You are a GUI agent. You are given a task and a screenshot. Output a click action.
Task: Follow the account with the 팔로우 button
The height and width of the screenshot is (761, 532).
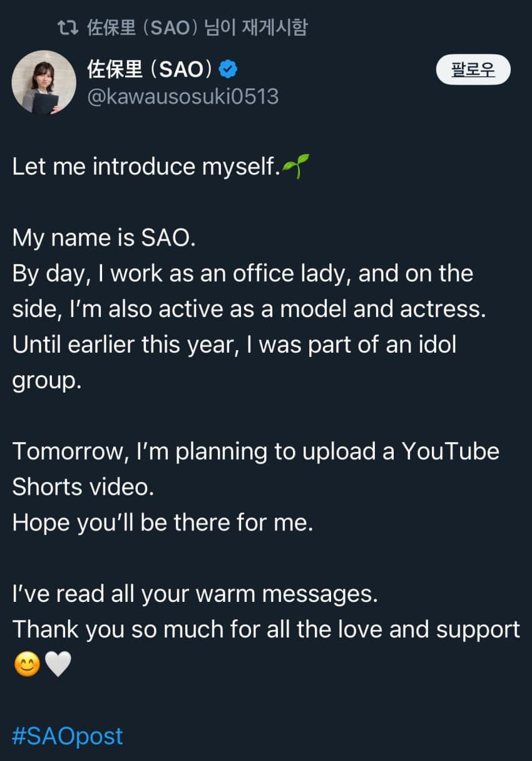pyautogui.click(x=473, y=70)
